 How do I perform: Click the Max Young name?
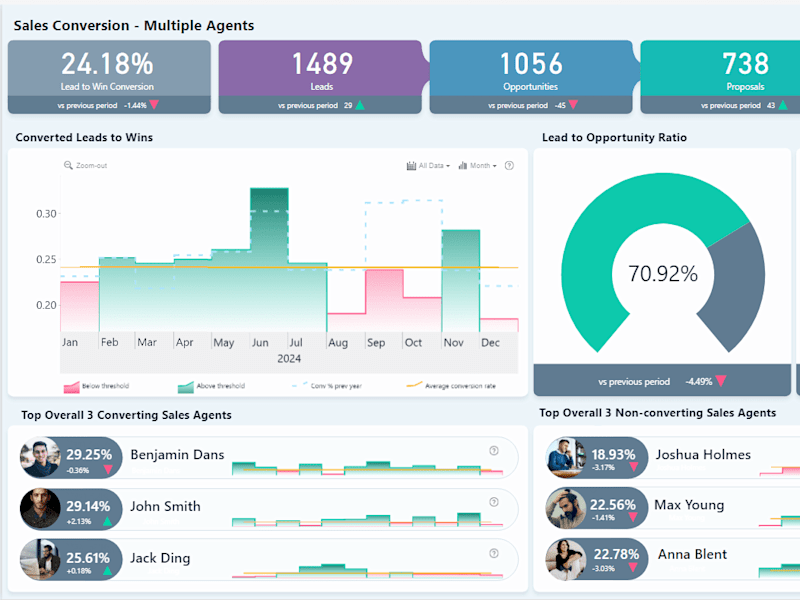coord(689,505)
